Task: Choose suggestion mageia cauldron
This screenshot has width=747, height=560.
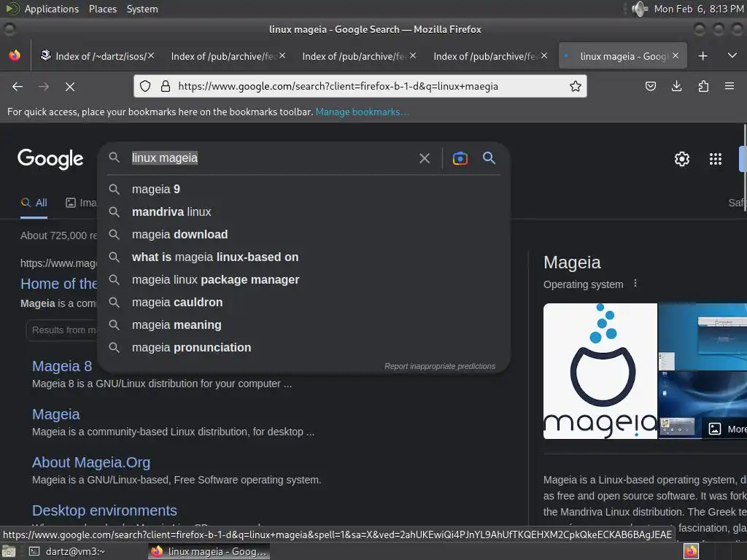Action: (x=304, y=303)
